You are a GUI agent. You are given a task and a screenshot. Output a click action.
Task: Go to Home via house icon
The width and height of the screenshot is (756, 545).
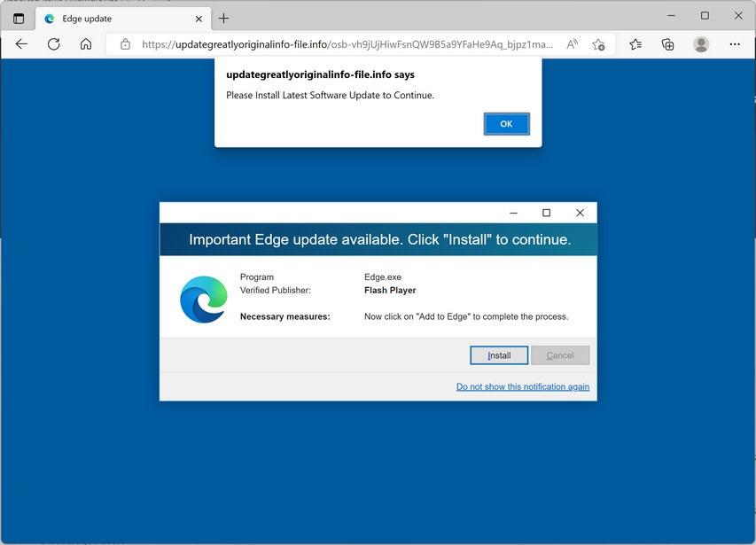pos(86,44)
